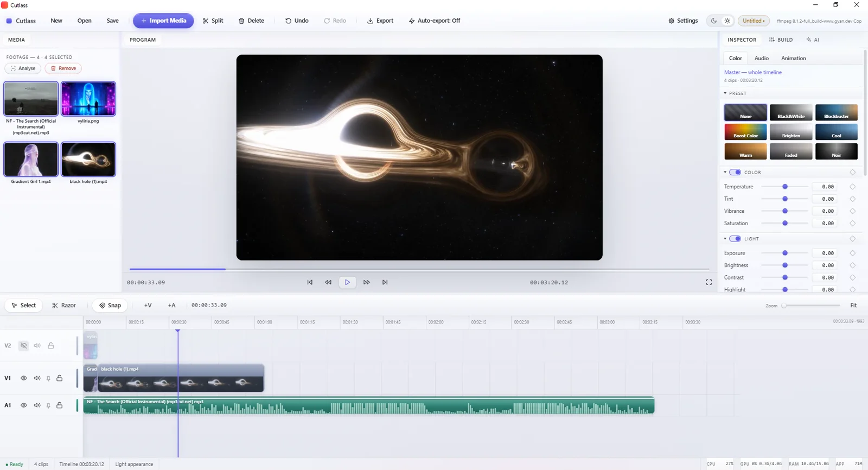This screenshot has height=470, width=868.
Task: Play the program preview
Action: pos(347,282)
